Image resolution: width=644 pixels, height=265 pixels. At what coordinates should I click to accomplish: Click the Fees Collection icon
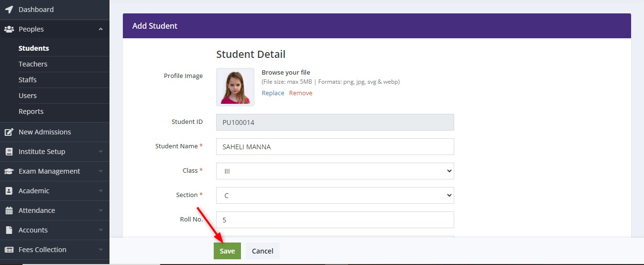click(9, 250)
